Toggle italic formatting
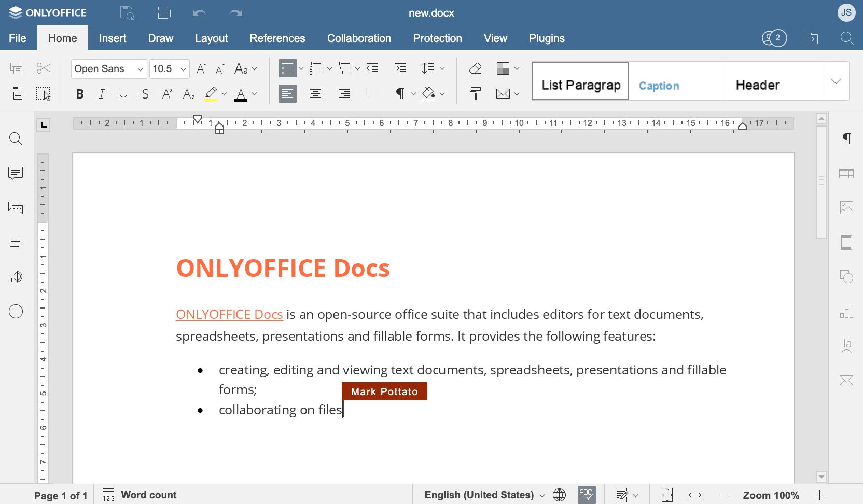The height and width of the screenshot is (504, 863). point(102,94)
